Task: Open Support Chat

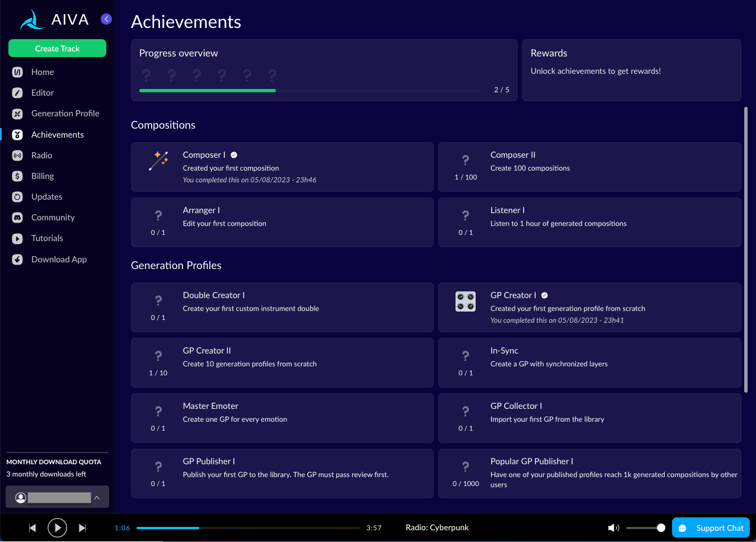Action: click(x=711, y=527)
